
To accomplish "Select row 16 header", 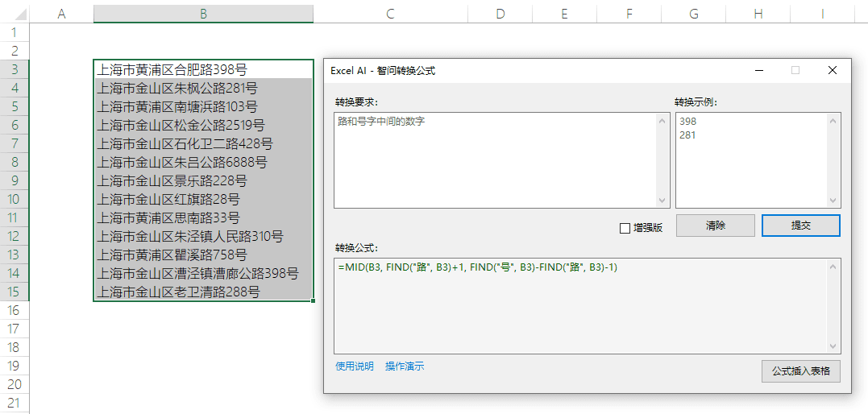I will coord(15,310).
